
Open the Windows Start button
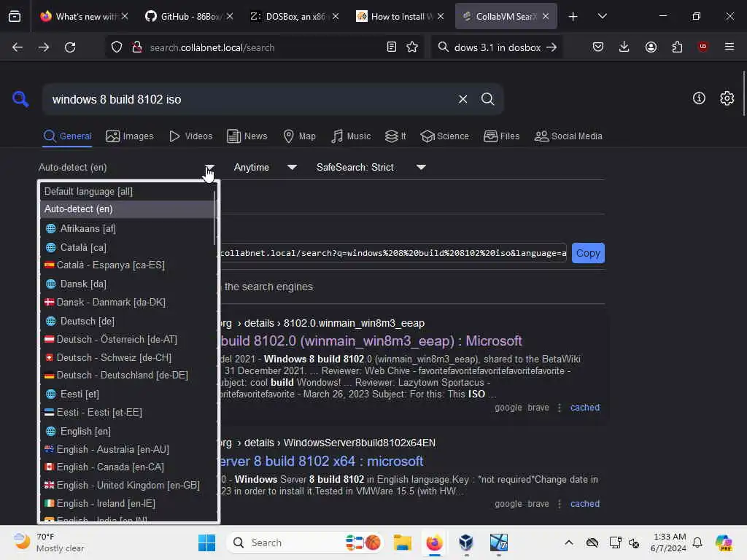(206, 542)
